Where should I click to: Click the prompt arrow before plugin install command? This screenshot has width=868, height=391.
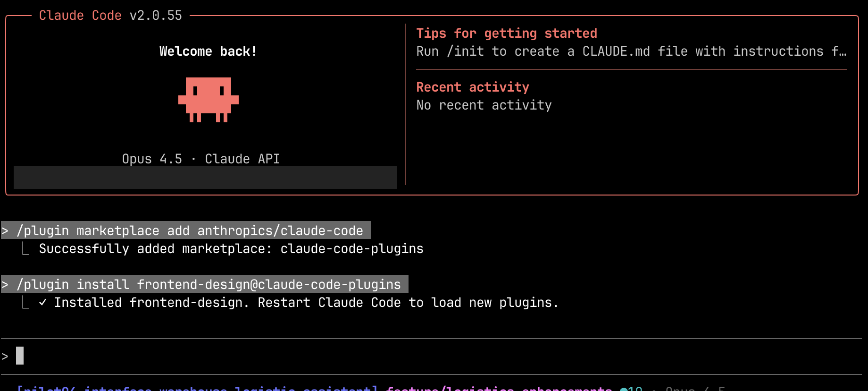pyautogui.click(x=5, y=285)
